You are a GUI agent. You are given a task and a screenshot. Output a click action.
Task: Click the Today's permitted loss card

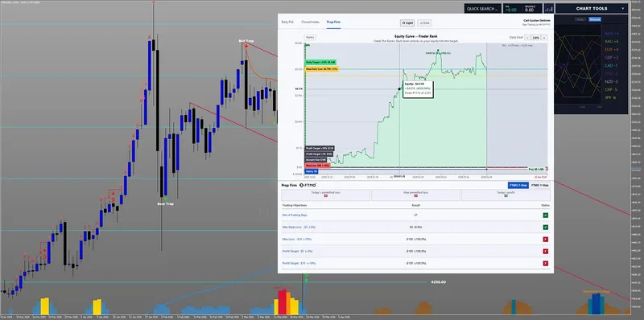(325, 195)
